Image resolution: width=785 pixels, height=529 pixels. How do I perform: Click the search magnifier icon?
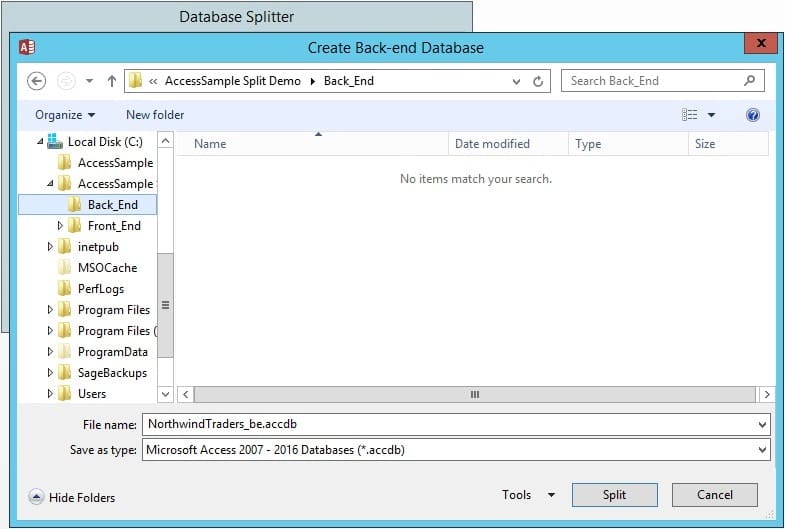point(749,81)
